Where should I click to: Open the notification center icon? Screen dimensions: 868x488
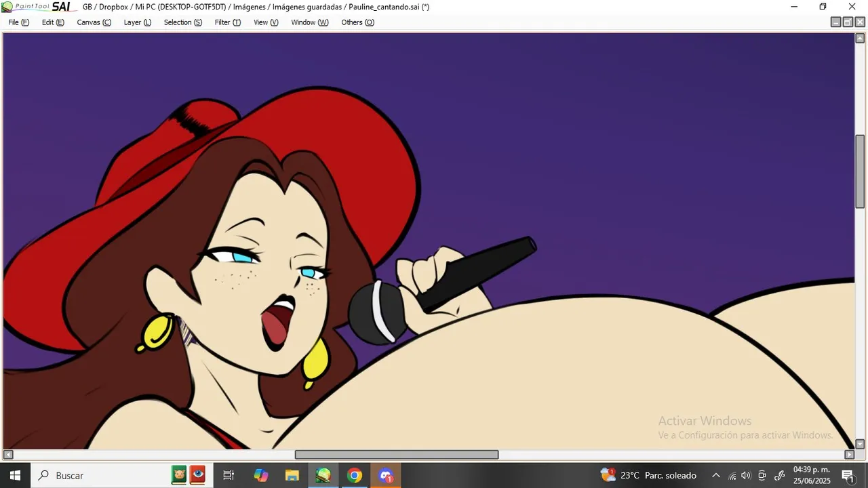click(848, 475)
